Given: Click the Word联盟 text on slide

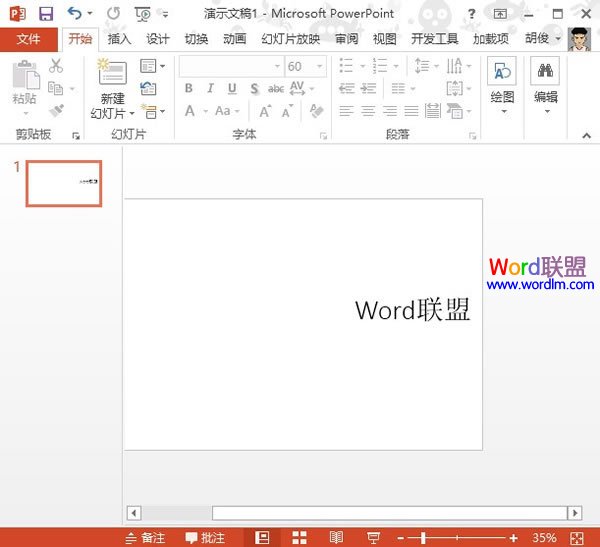Looking at the screenshot, I should pyautogui.click(x=412, y=310).
